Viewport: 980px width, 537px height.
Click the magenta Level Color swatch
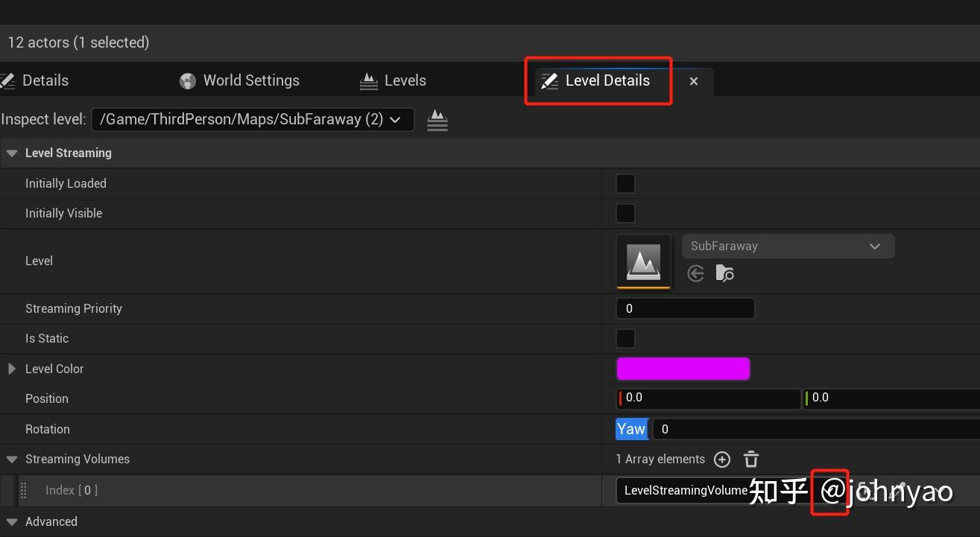point(683,368)
